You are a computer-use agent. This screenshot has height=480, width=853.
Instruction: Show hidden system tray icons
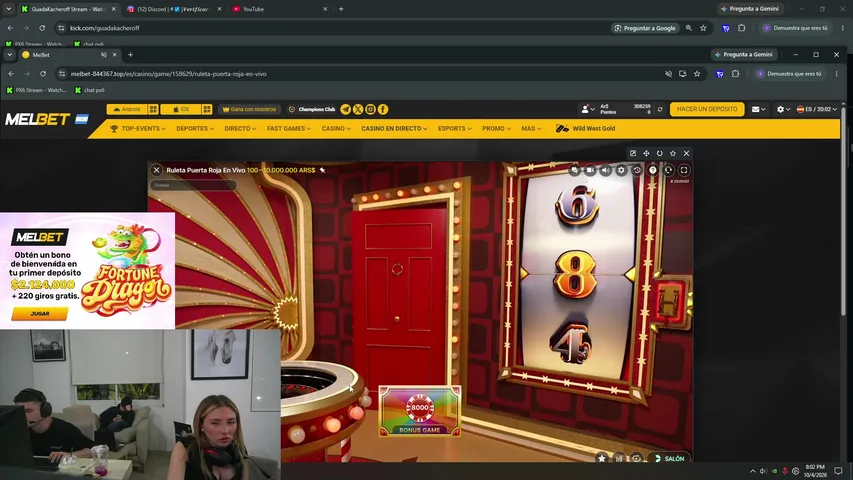pos(752,471)
